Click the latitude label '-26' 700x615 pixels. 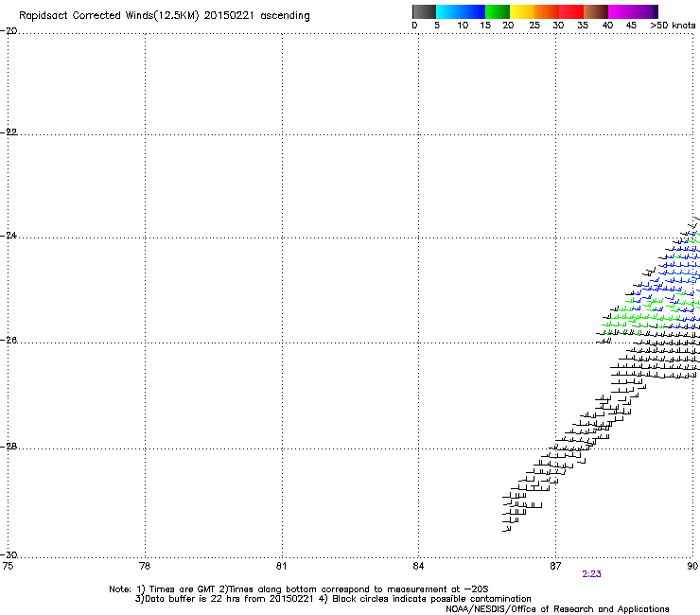(x=9, y=341)
